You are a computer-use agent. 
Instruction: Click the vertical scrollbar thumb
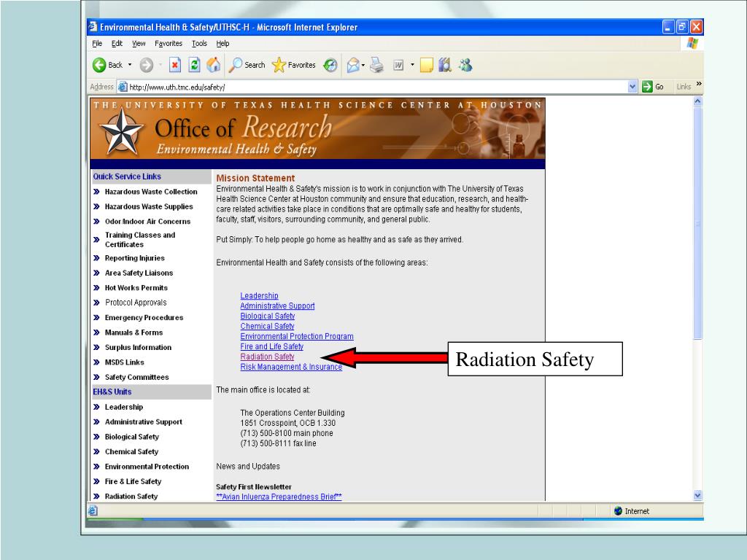[697, 223]
